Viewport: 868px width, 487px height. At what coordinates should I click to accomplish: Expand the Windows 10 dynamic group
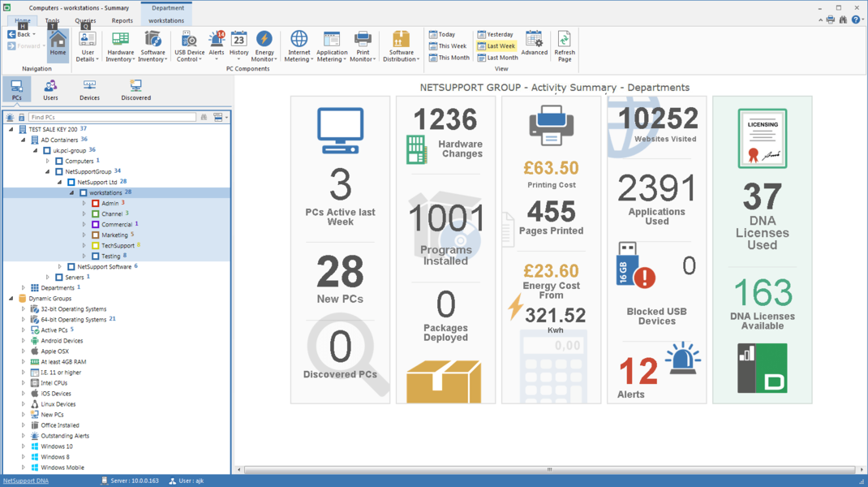click(x=24, y=446)
